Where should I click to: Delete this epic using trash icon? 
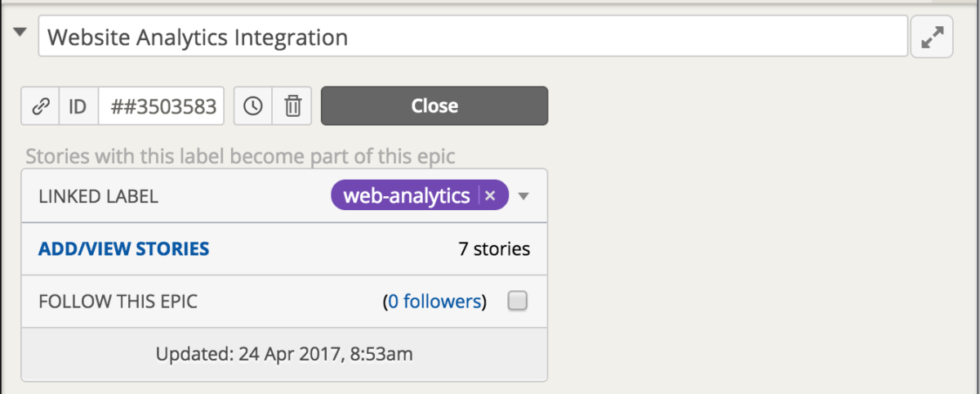(292, 106)
